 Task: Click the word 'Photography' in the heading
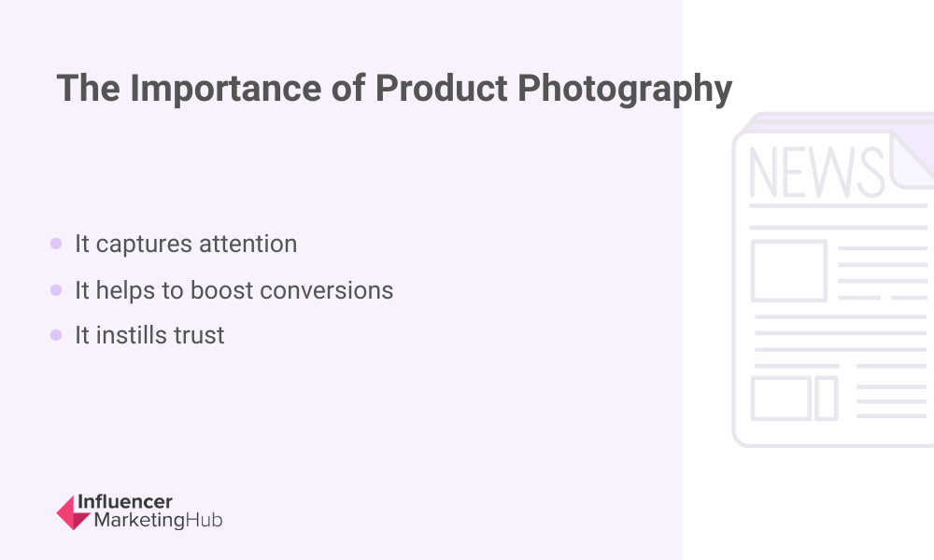(625, 90)
